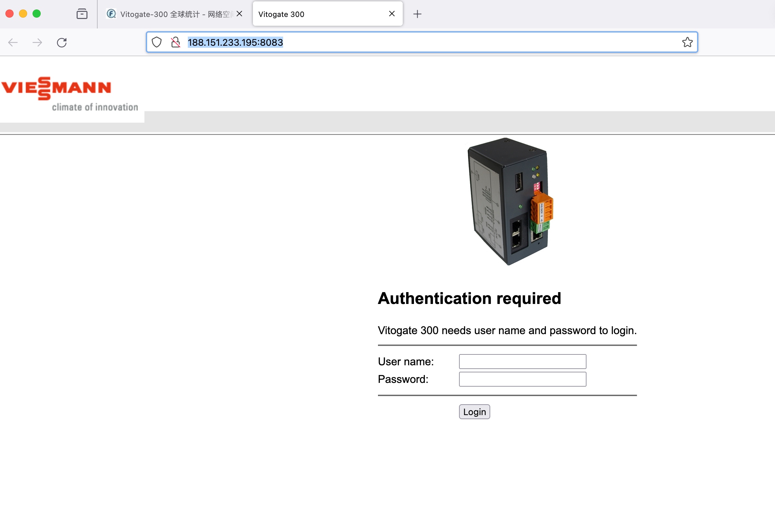Click the Viessmann logo
775x532 pixels.
click(56, 88)
